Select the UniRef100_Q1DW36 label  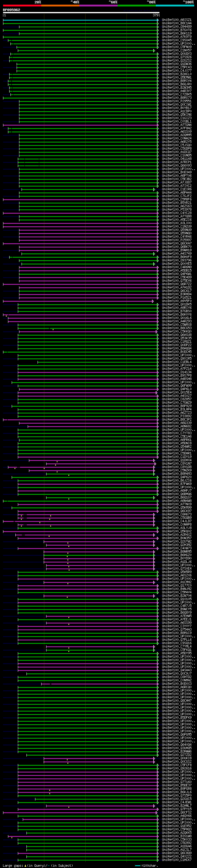point(177,64)
